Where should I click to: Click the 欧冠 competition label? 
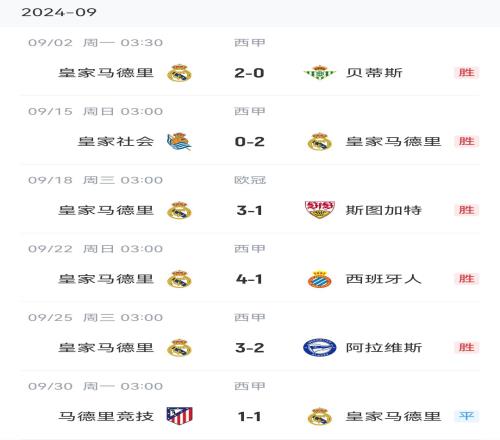(250, 180)
